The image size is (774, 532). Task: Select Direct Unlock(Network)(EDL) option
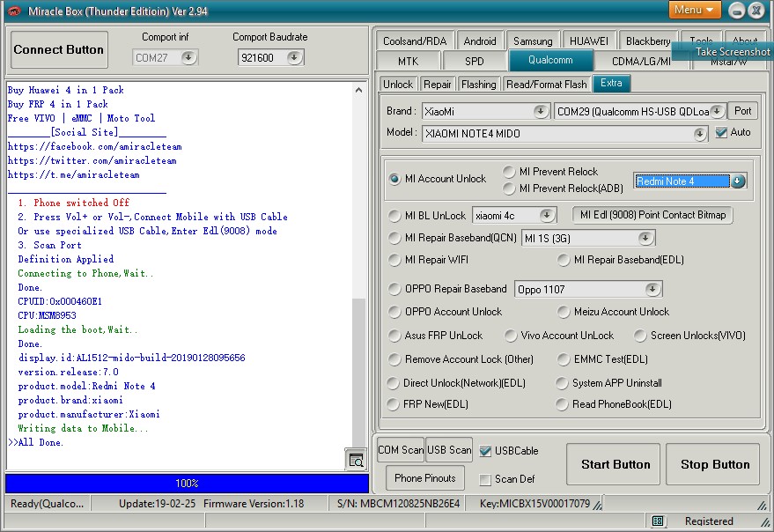393,383
